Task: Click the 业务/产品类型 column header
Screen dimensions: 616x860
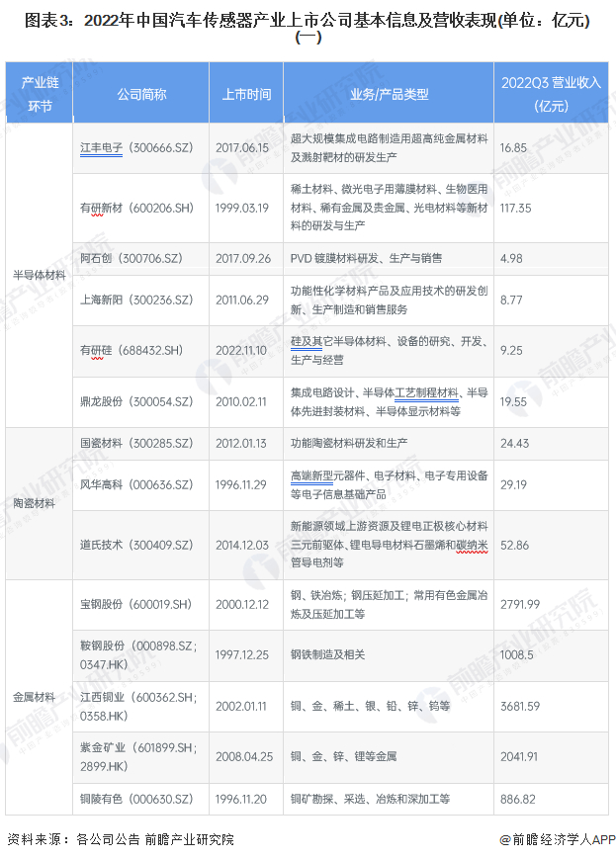Action: [x=389, y=93]
